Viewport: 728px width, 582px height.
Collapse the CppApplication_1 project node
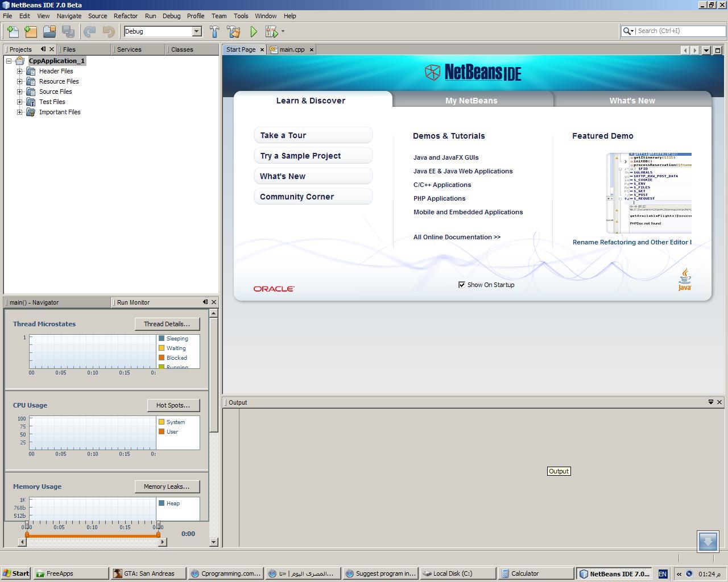click(x=9, y=61)
